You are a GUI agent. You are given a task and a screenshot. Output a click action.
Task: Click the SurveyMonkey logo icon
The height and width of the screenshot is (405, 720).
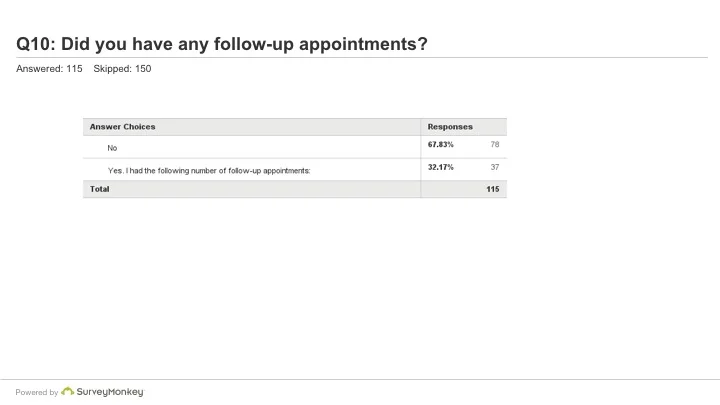pos(68,391)
